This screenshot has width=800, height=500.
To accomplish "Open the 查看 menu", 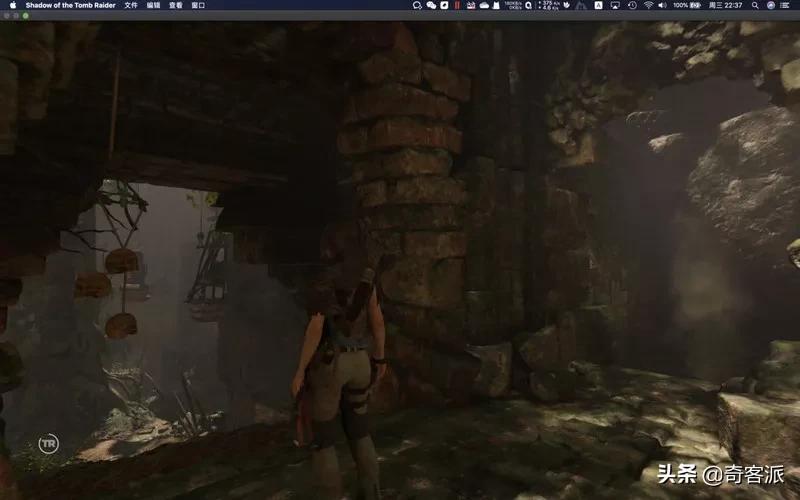I will 176,5.
